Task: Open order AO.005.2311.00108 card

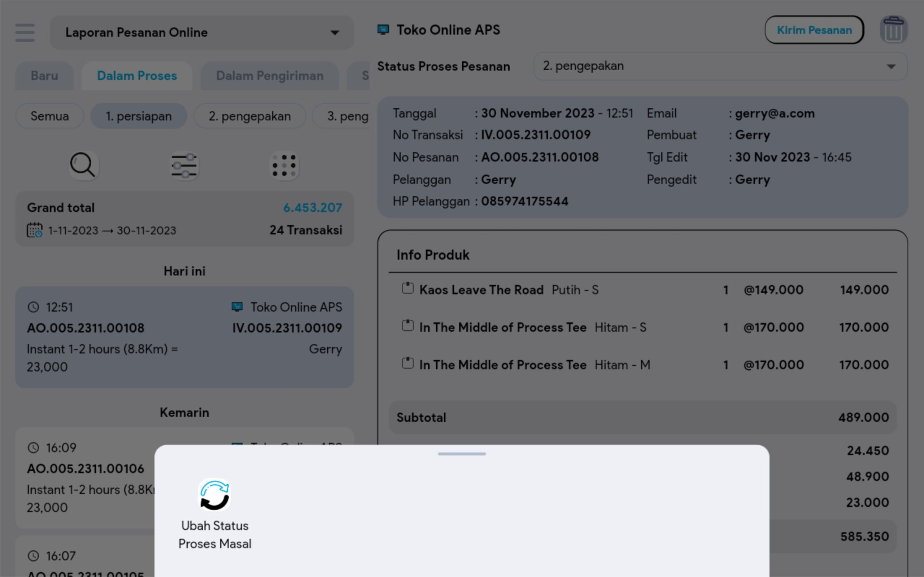Action: (184, 337)
